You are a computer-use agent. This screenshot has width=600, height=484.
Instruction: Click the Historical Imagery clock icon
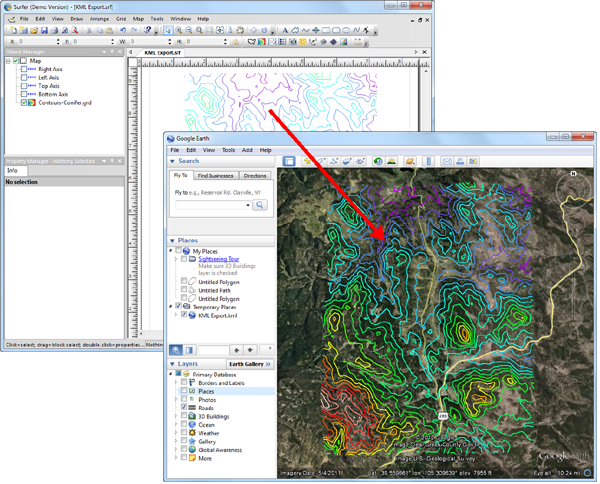click(x=378, y=161)
